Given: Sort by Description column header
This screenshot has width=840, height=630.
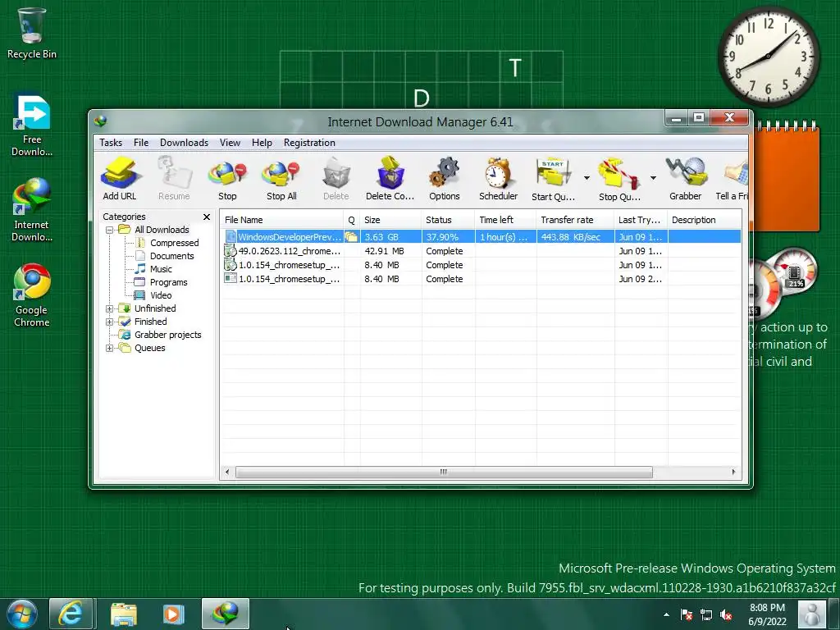Looking at the screenshot, I should (x=705, y=220).
